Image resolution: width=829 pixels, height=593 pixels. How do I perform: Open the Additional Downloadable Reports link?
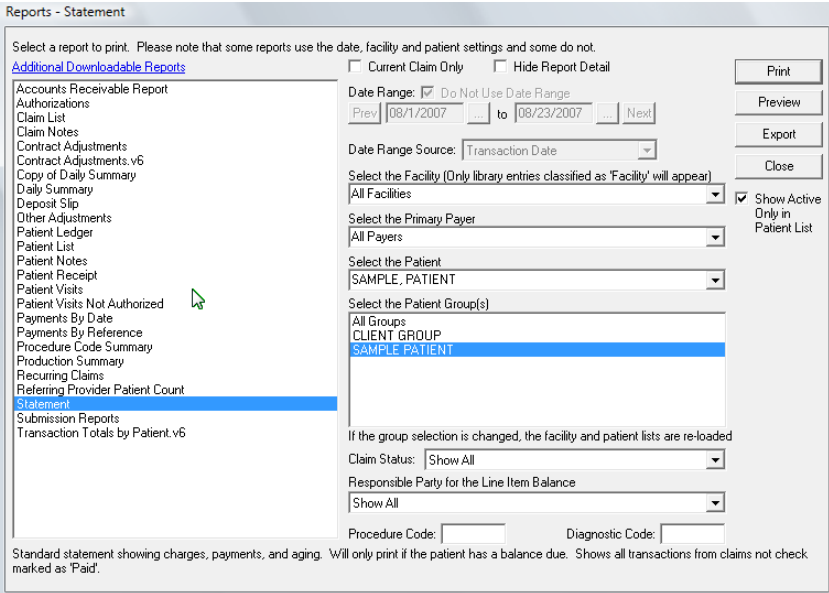pyautogui.click(x=98, y=67)
